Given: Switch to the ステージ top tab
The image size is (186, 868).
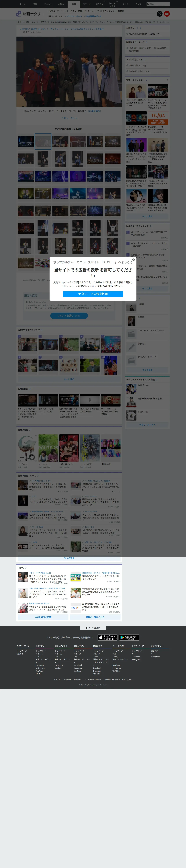Looking at the screenshot, I should click(x=87, y=4).
